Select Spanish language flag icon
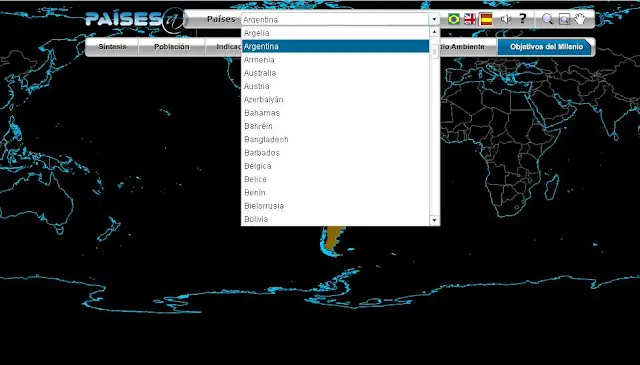Screen dimensions: 640x365 click(x=486, y=19)
